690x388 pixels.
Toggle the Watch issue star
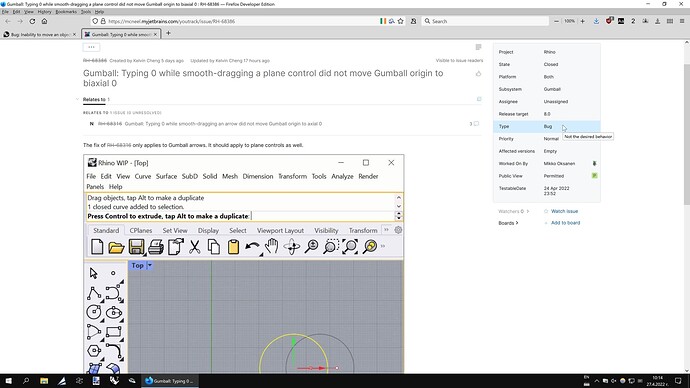point(546,211)
